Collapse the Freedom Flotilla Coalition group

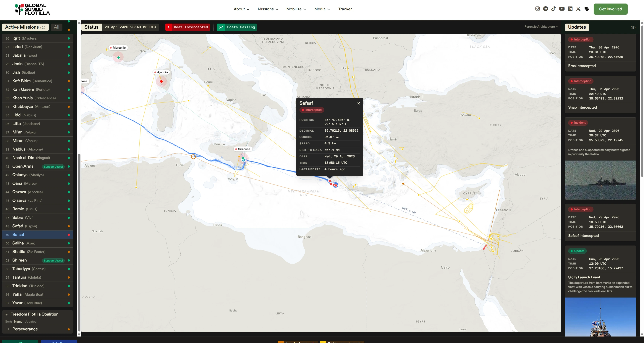coord(7,315)
